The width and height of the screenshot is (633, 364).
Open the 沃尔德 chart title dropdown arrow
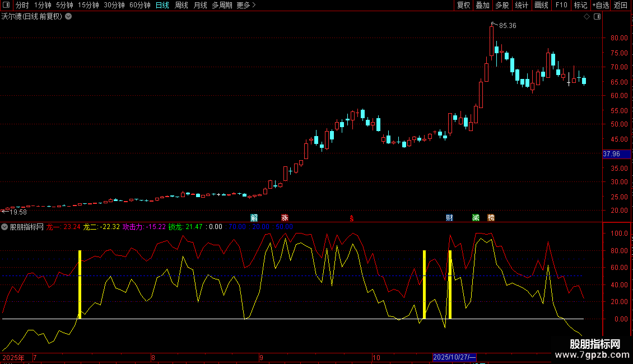click(x=69, y=17)
